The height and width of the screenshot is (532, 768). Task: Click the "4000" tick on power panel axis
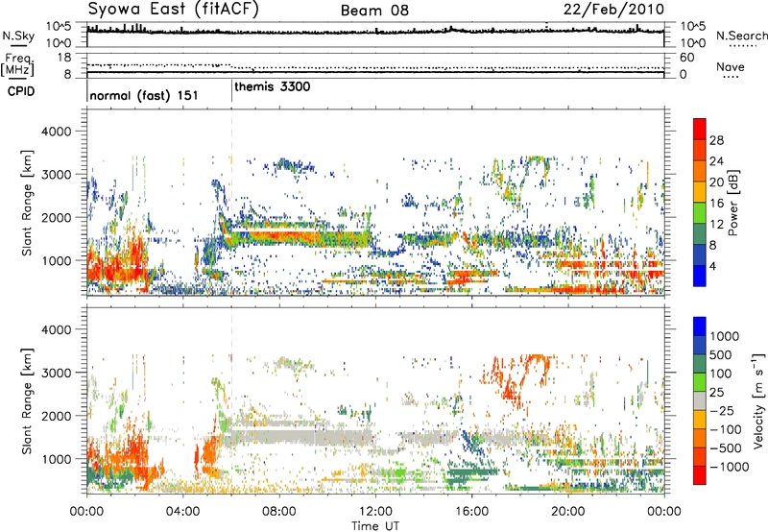tap(56, 131)
